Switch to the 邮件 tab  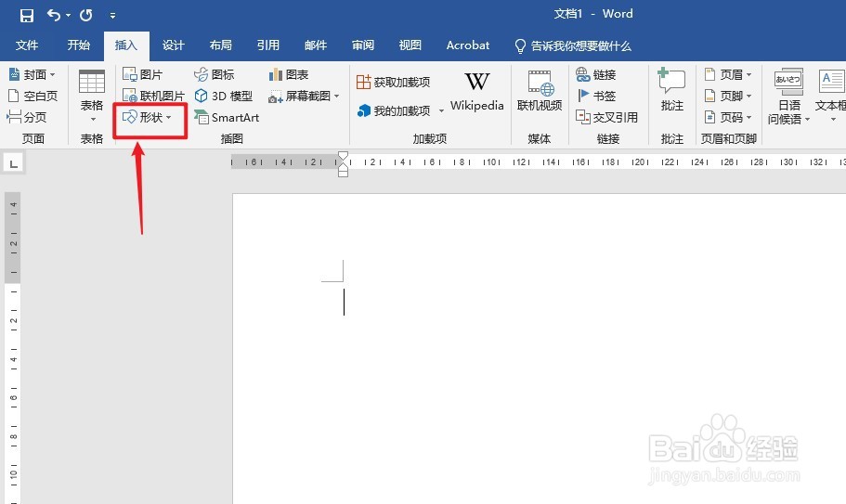pos(316,45)
